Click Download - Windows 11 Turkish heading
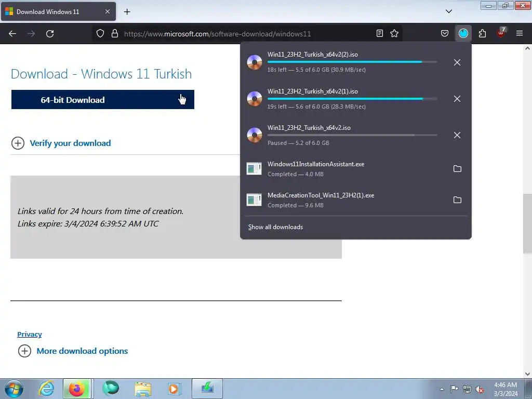Image resolution: width=532 pixels, height=399 pixels. (101, 74)
